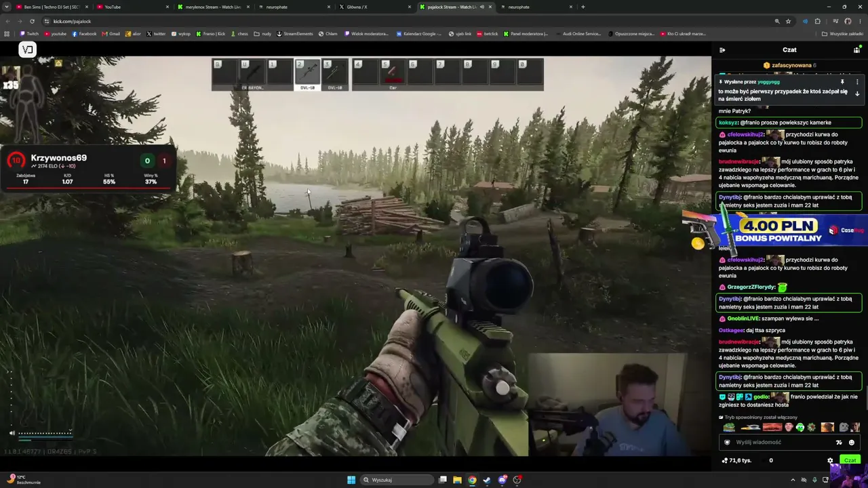868x488 pixels.
Task: Open the Facebook bookmark
Action: (x=84, y=34)
